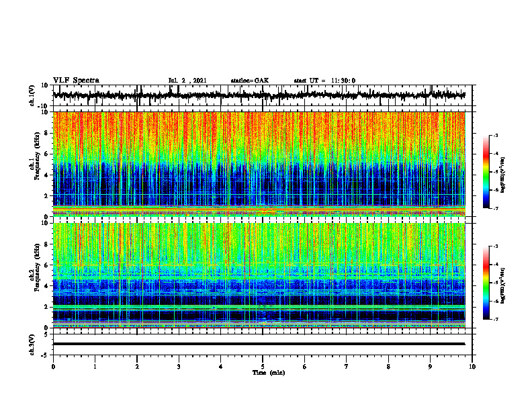This screenshot has width=532, height=411.
Task: Click the "ch.3(V)" axis label
Action: point(32,345)
